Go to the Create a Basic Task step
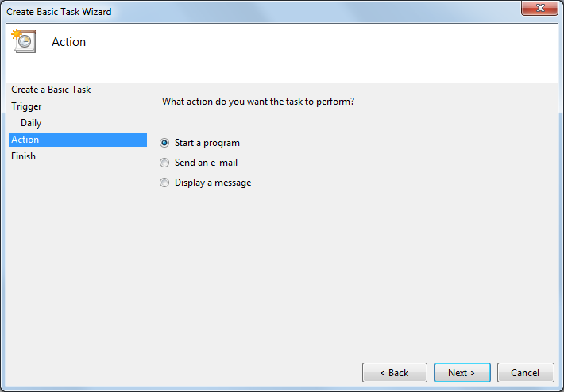The height and width of the screenshot is (392, 564). tap(51, 90)
